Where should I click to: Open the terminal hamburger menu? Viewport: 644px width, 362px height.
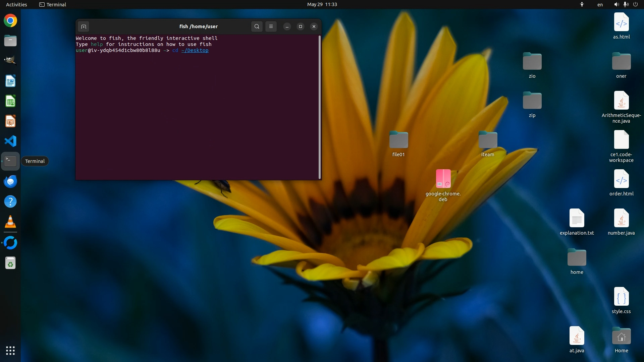pos(271,26)
